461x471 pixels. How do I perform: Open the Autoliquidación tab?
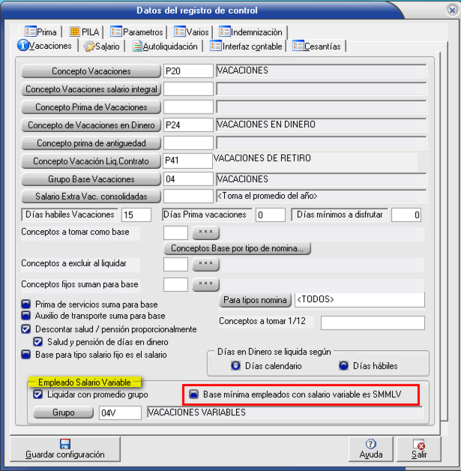tap(165, 46)
